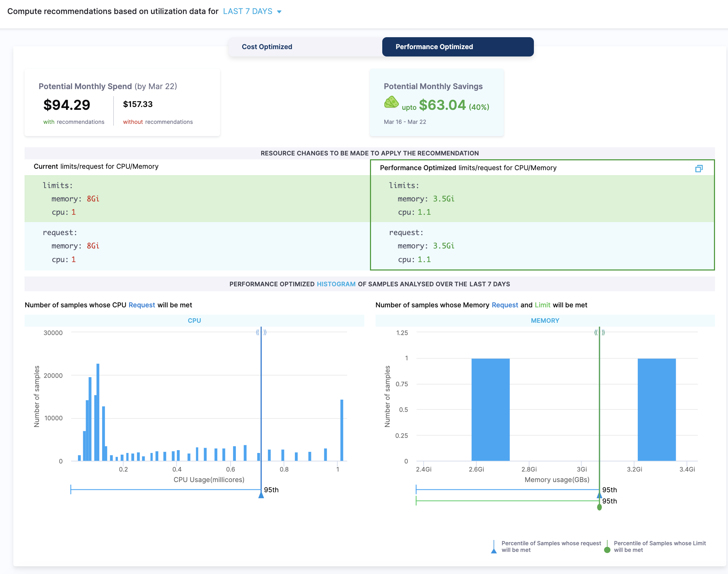Open the LAST 7 DAYS dropdown
This screenshot has height=574, width=728.
248,12
